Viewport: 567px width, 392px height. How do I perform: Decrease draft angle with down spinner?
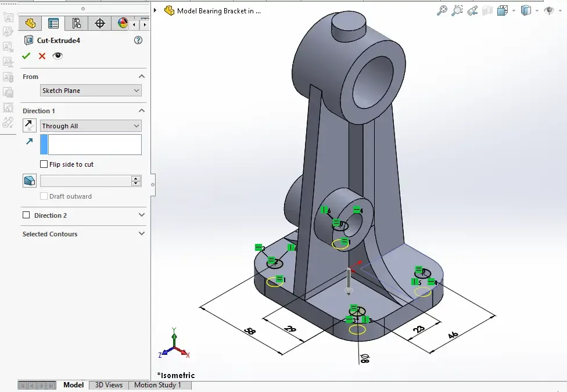pos(136,184)
